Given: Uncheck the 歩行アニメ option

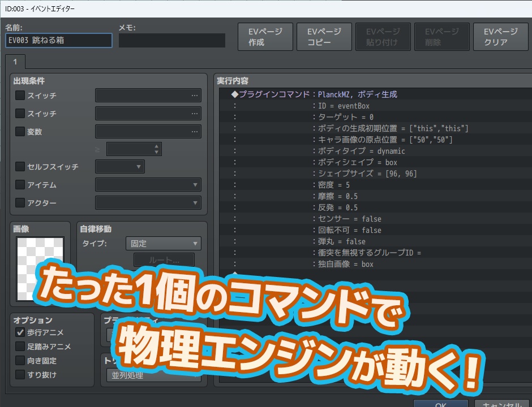Looking at the screenshot, I should [21, 332].
